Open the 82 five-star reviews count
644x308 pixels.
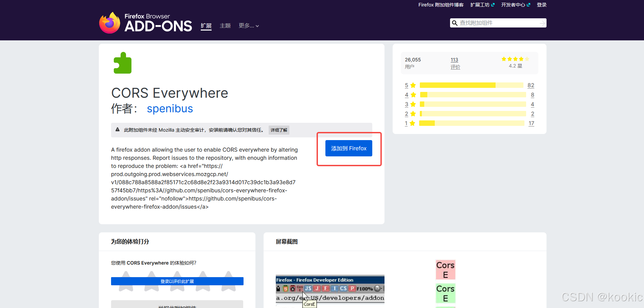point(531,85)
